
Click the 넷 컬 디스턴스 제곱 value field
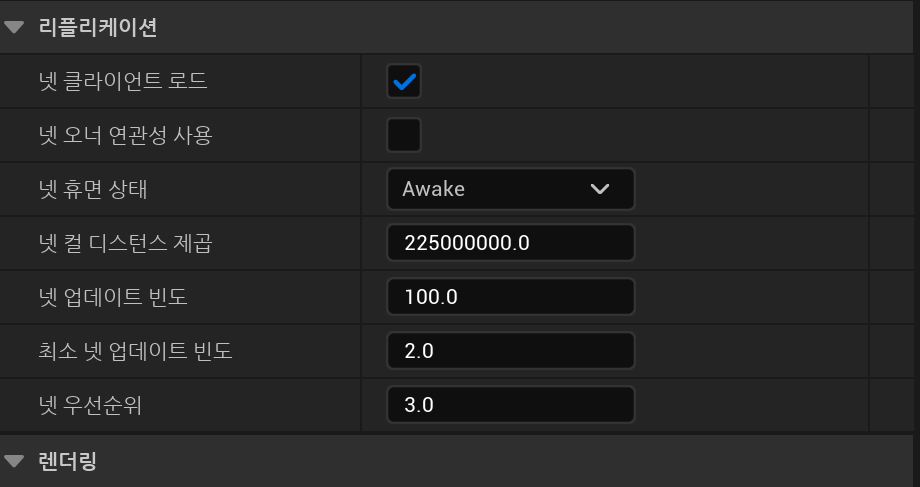tap(510, 243)
